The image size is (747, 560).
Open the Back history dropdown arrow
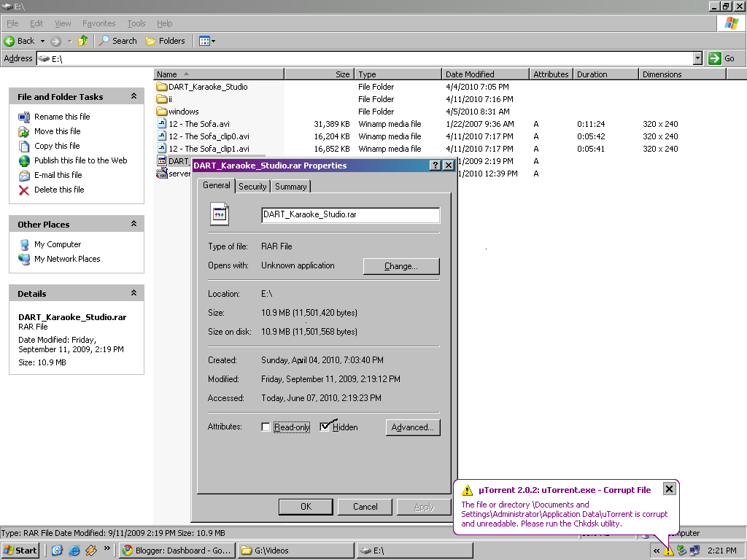pyautogui.click(x=42, y=41)
